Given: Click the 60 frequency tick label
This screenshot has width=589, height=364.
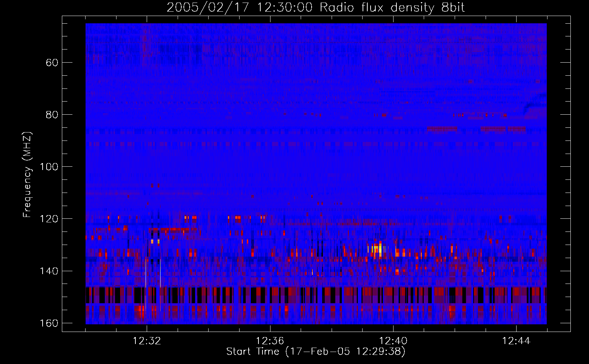Looking at the screenshot, I should (x=52, y=63).
